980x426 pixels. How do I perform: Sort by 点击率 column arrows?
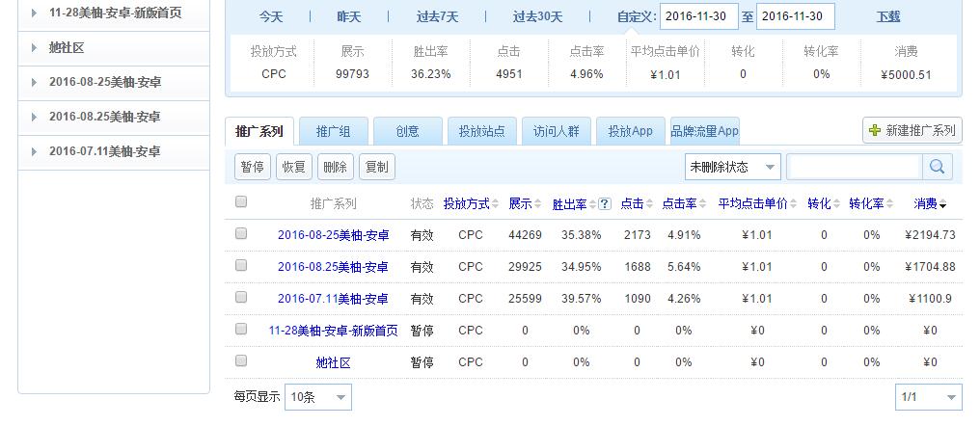pos(702,204)
